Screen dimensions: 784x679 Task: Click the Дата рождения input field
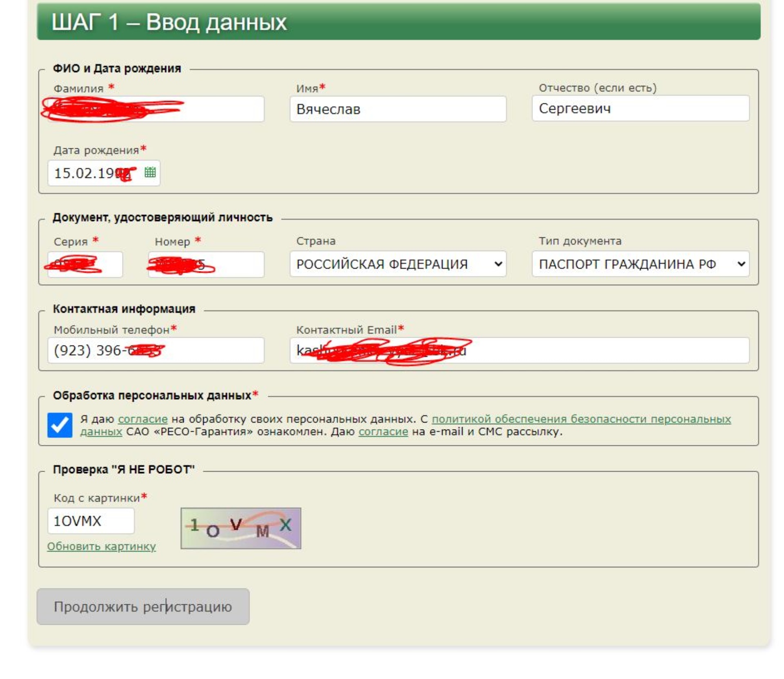(104, 173)
